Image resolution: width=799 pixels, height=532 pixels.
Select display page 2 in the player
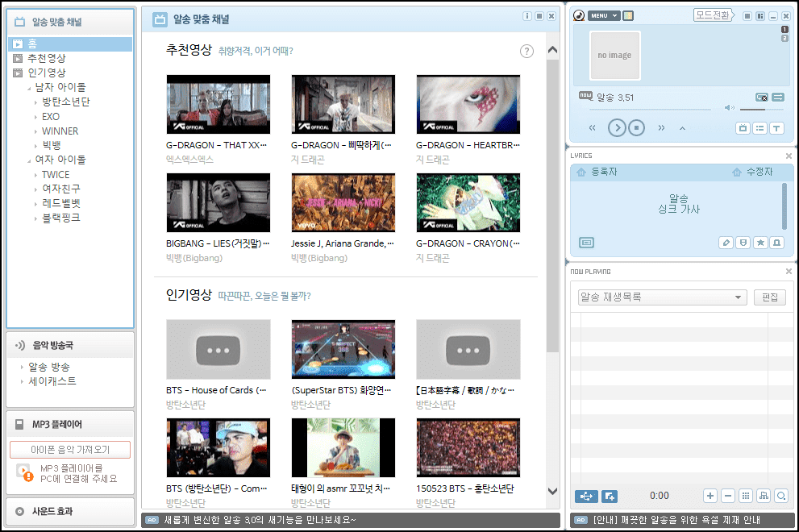point(784,38)
